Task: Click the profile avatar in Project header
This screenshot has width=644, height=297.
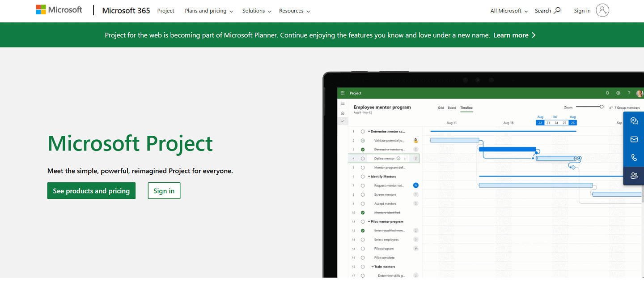Action: pos(639,93)
